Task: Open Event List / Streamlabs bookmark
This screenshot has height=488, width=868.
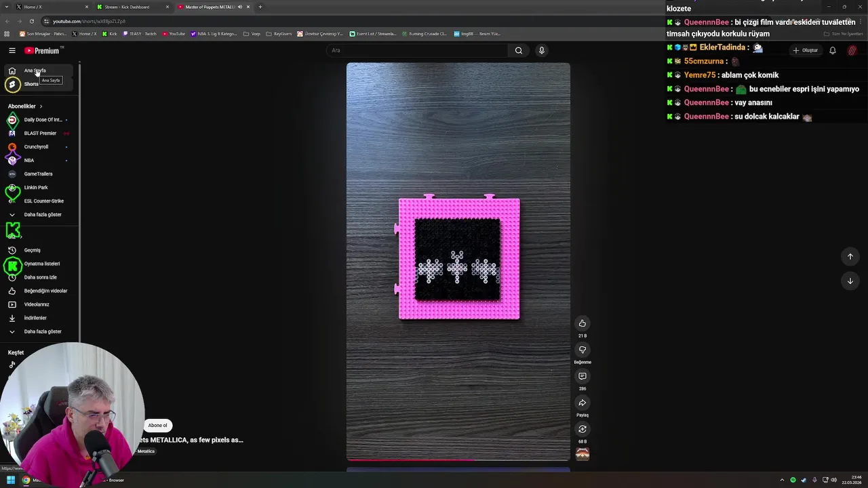Action: pyautogui.click(x=372, y=34)
